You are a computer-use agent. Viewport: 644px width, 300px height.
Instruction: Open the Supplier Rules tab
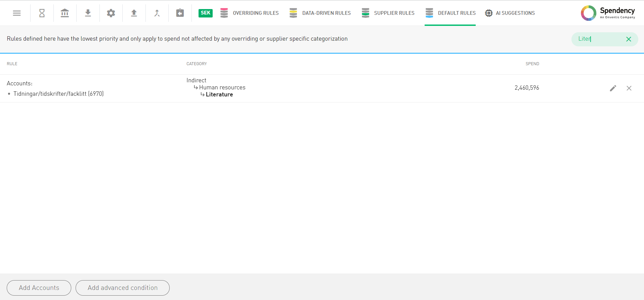[388, 13]
